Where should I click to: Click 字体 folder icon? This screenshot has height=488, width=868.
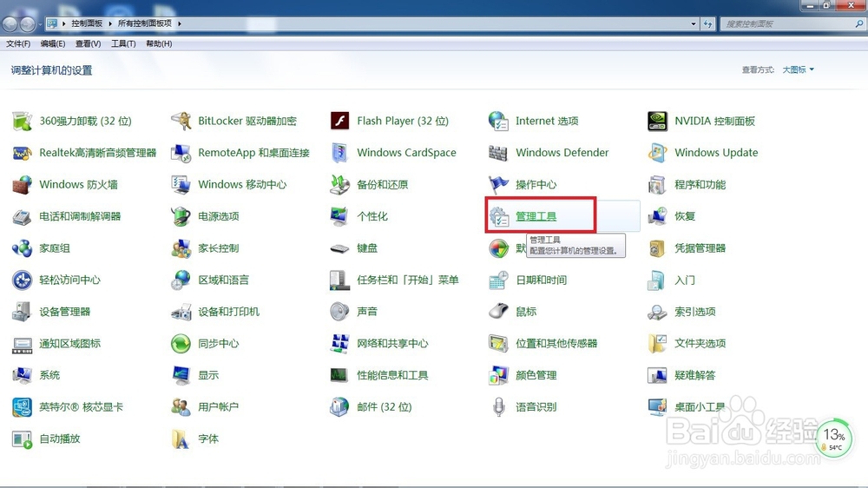pos(181,439)
